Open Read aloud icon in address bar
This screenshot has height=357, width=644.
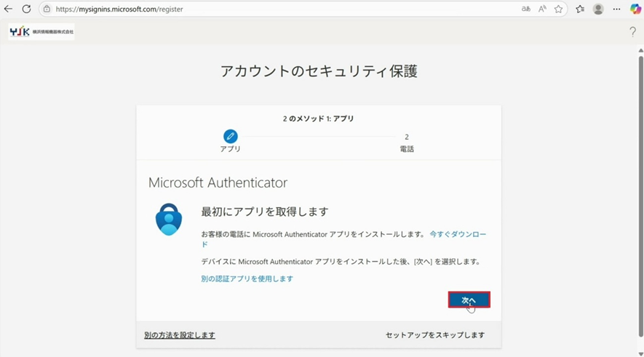click(x=542, y=9)
